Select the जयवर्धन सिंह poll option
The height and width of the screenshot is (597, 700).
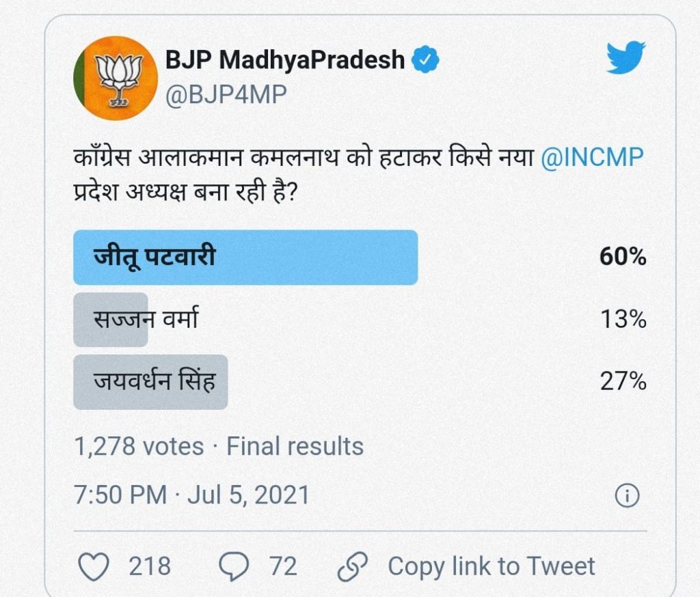154,381
